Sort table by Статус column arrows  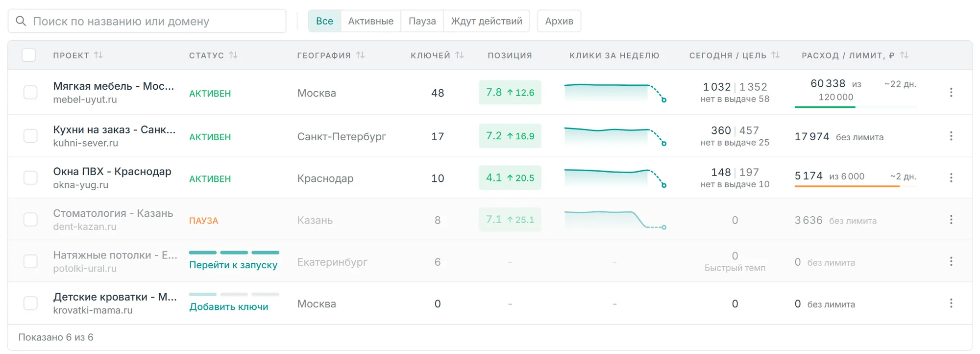tap(233, 55)
